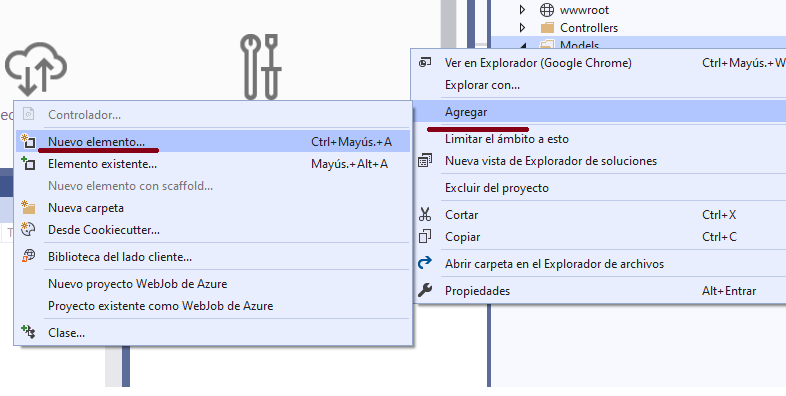Select Nuevo elemento... in the submenu
The width and height of the screenshot is (786, 396).
click(x=213, y=142)
